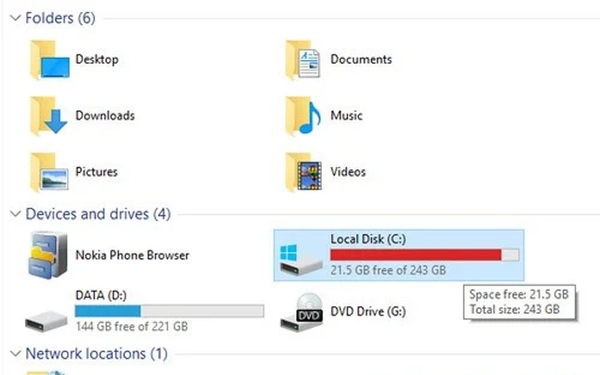Open the Desktop folder icon
The width and height of the screenshot is (600, 375).
pyautogui.click(x=50, y=59)
